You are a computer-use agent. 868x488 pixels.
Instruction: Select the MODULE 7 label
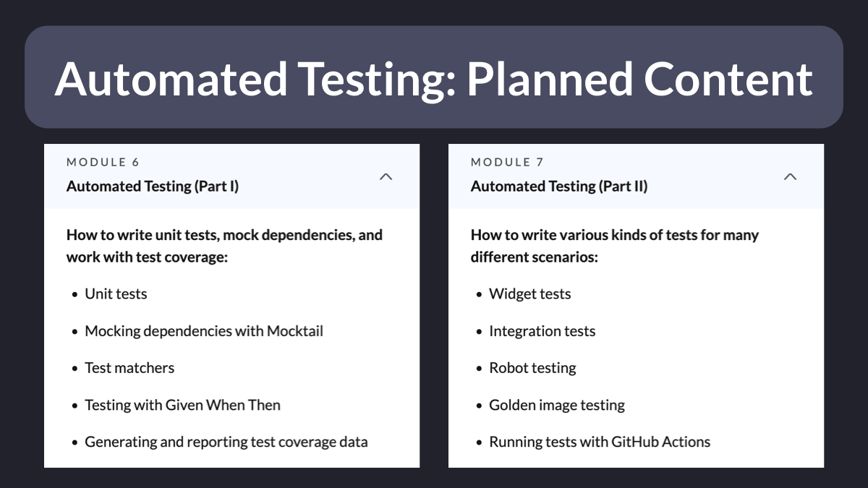tap(507, 162)
